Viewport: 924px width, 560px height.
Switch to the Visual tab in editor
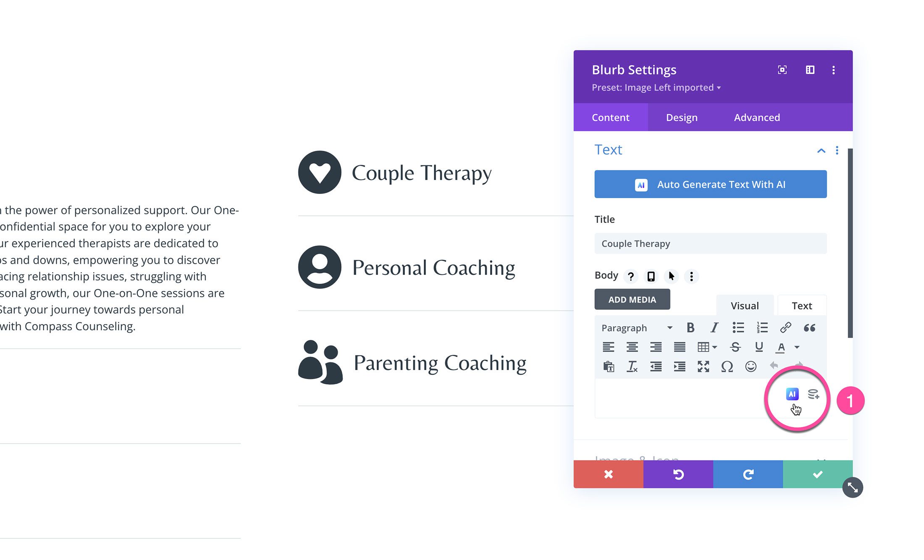[745, 305]
